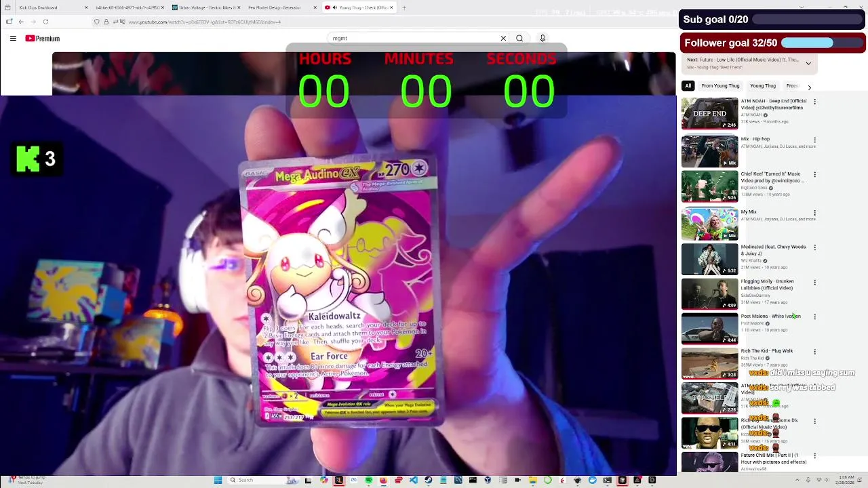The image size is (868, 488).
Task: Close the Kick Clips Dashboard tab
Action: pyautogui.click(x=86, y=7)
